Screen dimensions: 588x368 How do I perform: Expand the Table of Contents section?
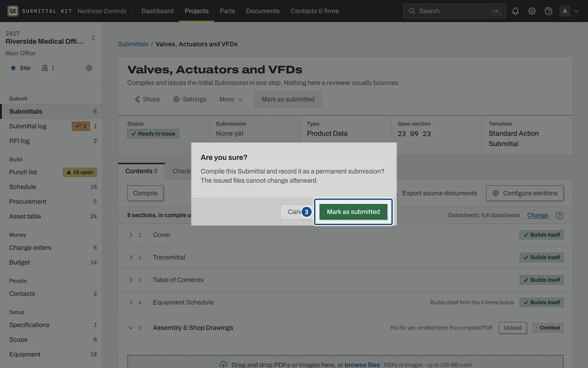click(131, 280)
